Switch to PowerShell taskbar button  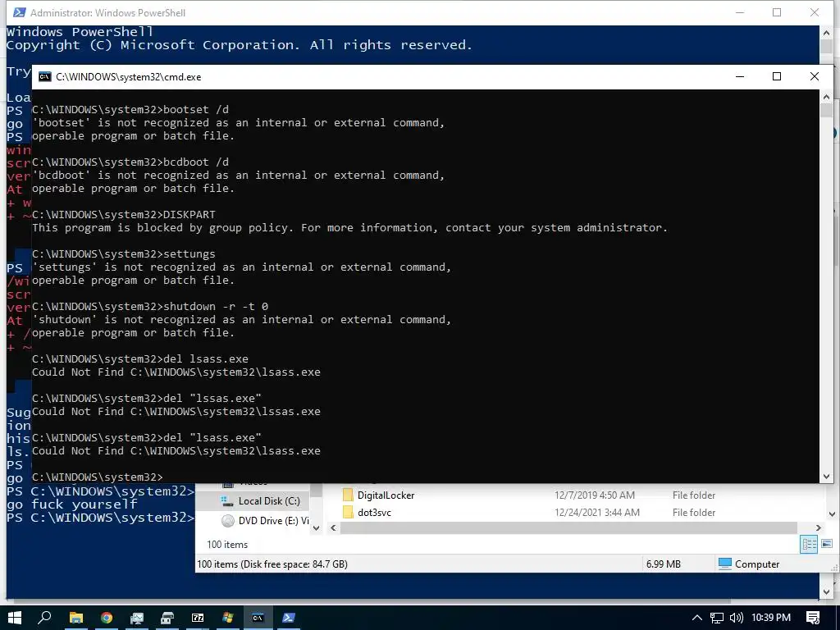point(289,618)
